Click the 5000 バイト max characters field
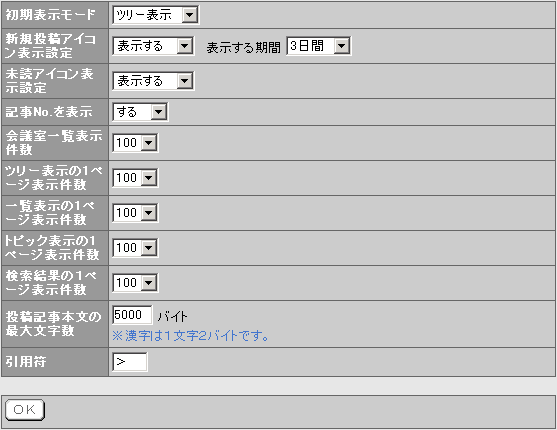Screen dimensions: 557x430 pos(132,315)
